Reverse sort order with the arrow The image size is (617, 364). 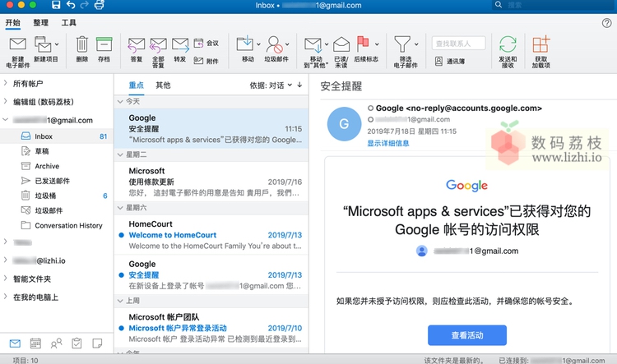[x=299, y=85]
